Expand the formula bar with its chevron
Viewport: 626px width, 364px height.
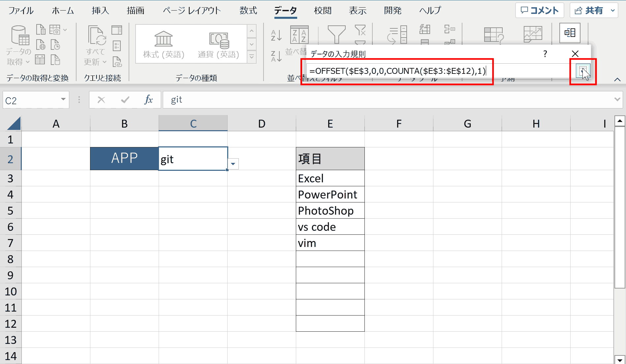[617, 100]
